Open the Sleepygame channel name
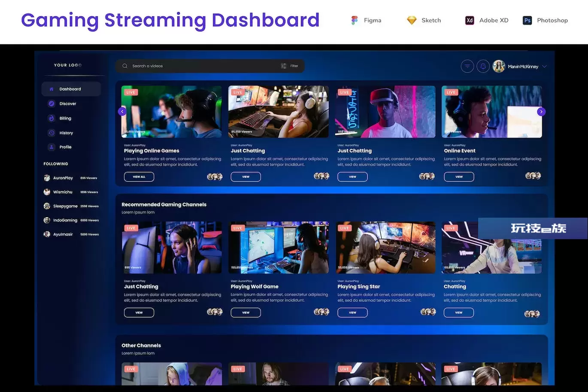Screen dimensions: 588x392 (65, 206)
